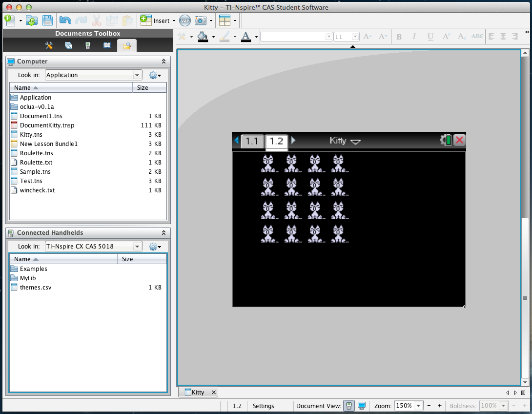Select Roulette.txt file

[88, 162]
